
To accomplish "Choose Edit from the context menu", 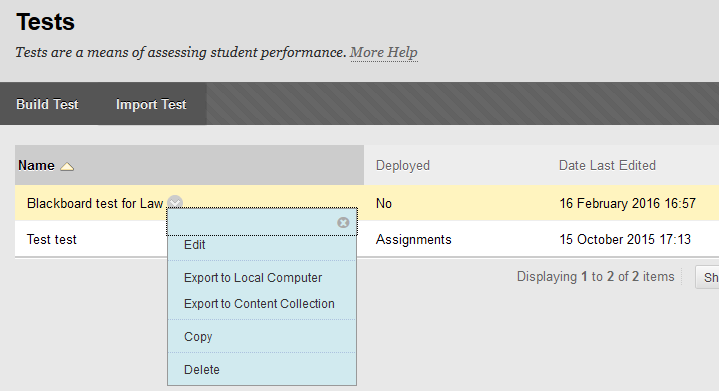I will tap(194, 245).
